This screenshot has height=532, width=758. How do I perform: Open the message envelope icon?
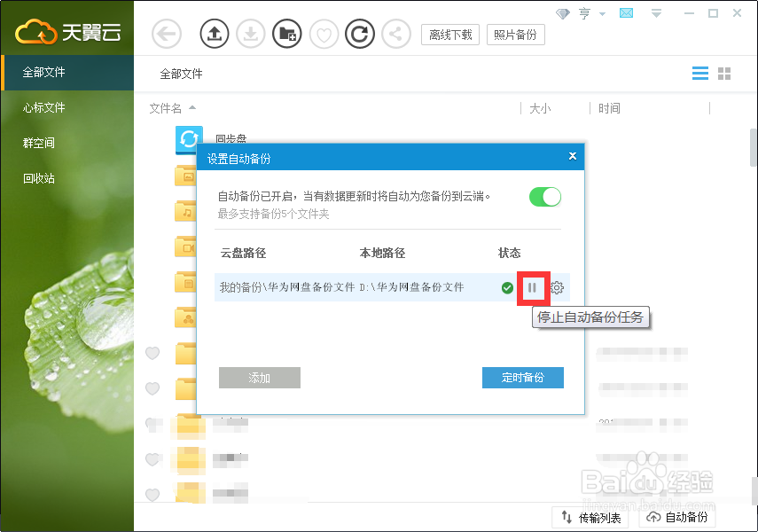coord(626,14)
